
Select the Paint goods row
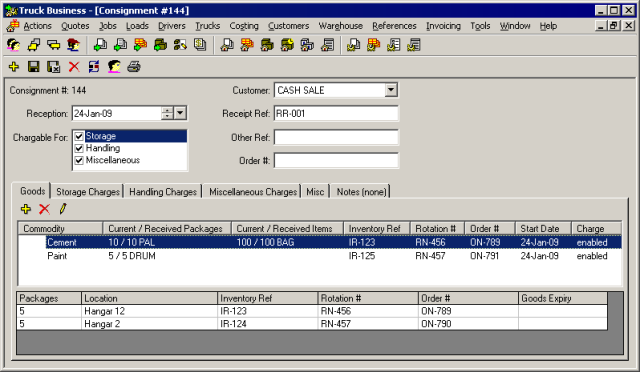[x=320, y=256]
